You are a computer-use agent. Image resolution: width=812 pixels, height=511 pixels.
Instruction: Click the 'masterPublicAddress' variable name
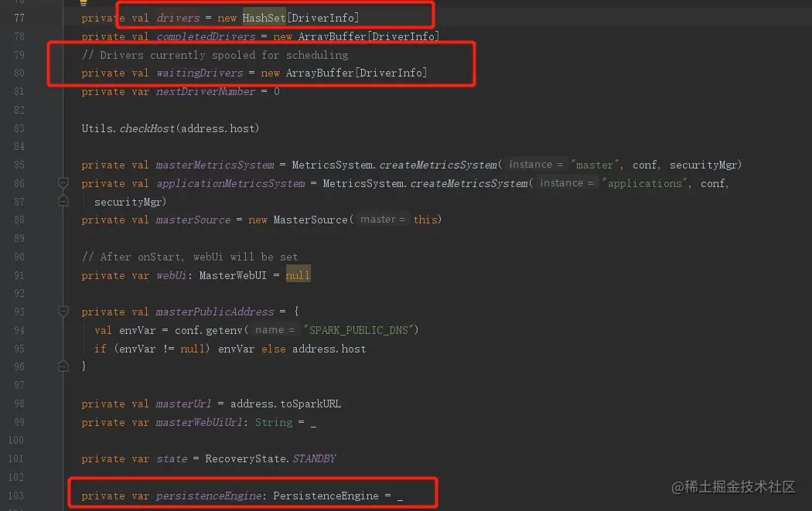coord(215,312)
